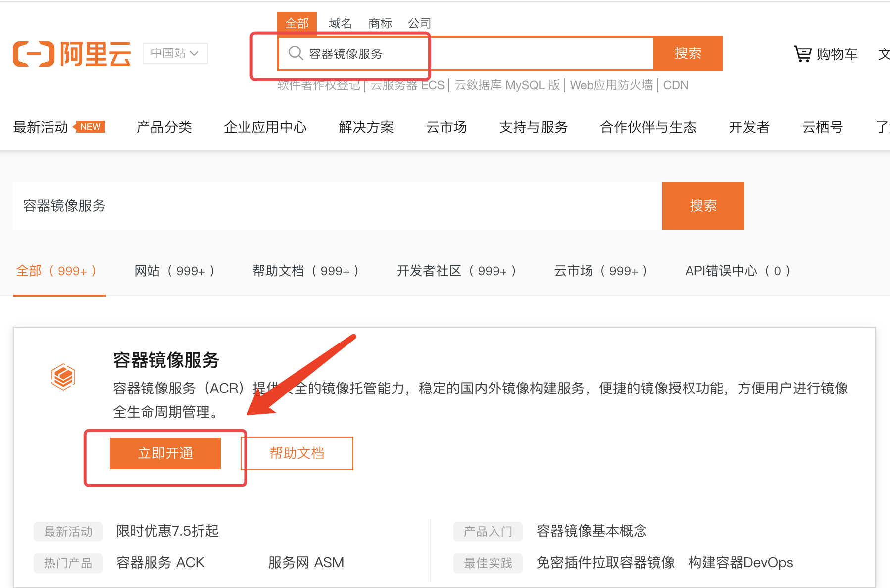Open 解决方案 navigation menu
890x588 pixels.
[366, 127]
